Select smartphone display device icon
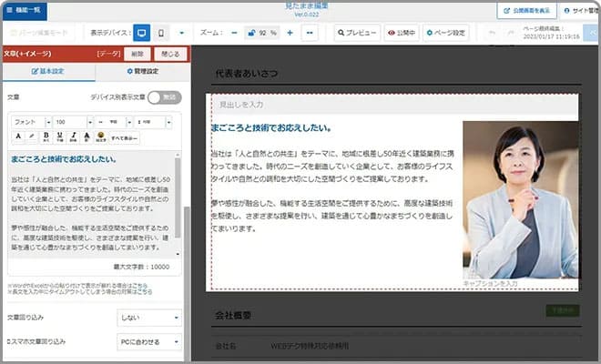This screenshot has width=601, height=364. coord(161,33)
